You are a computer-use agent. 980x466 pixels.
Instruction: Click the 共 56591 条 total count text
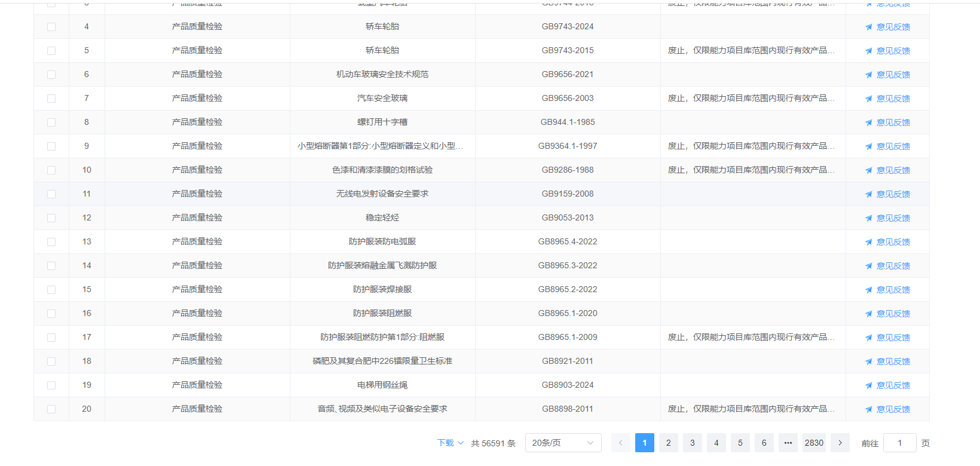pyautogui.click(x=493, y=443)
